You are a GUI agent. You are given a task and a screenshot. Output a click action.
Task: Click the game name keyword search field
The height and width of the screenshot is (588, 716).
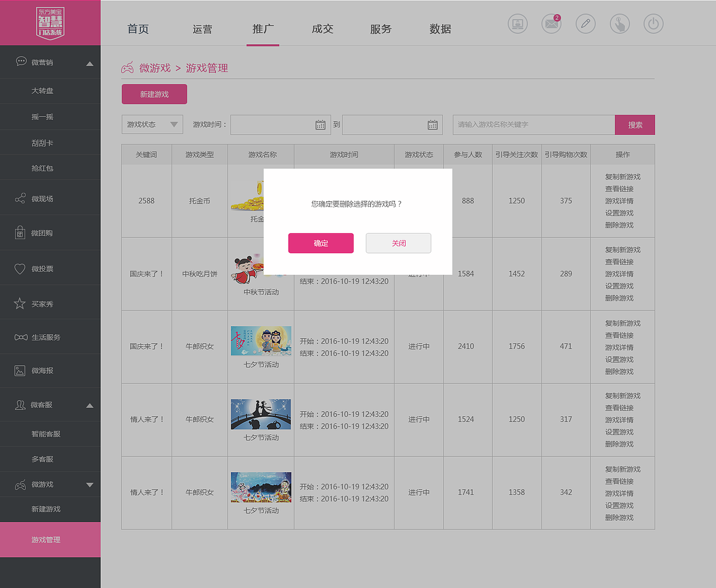(534, 125)
